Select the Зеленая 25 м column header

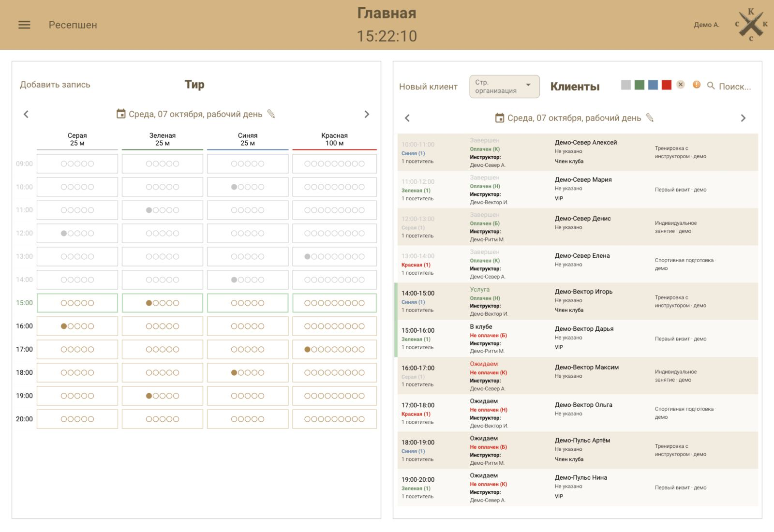point(163,139)
